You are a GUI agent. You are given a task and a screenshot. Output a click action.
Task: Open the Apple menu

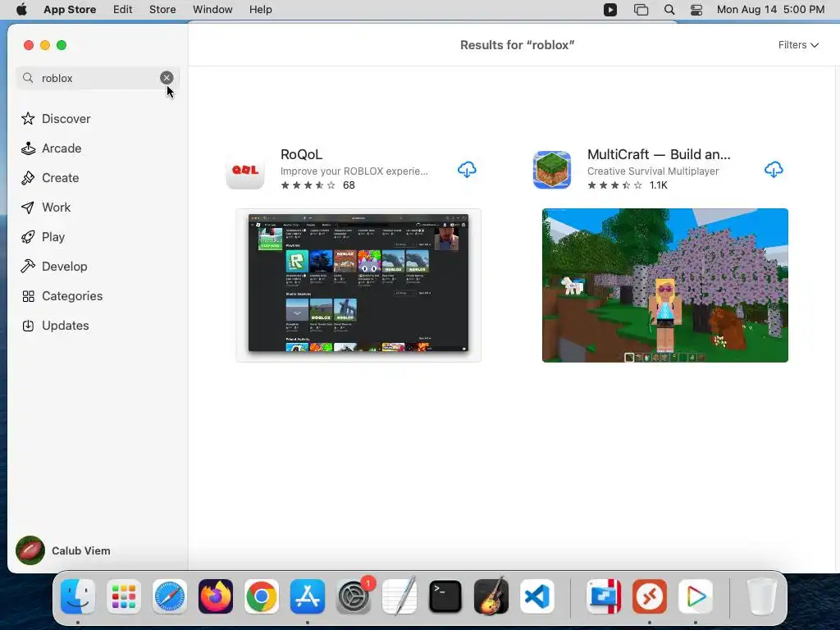click(x=21, y=10)
